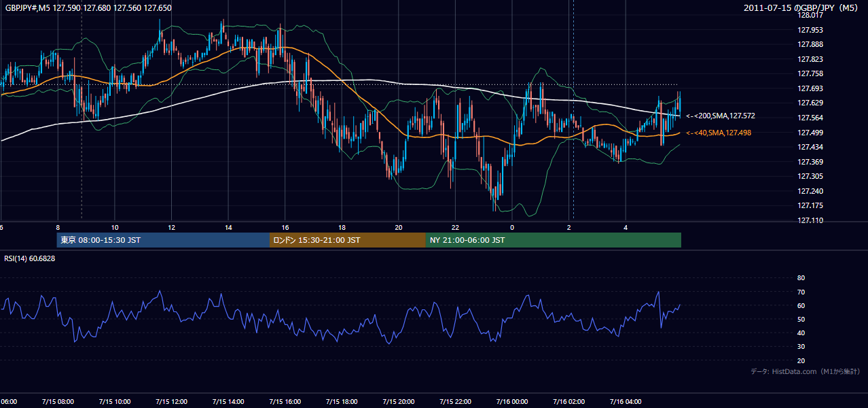Select the ロンドン 15:30-21:00 JST session bar
The width and height of the screenshot is (868, 408).
(347, 240)
